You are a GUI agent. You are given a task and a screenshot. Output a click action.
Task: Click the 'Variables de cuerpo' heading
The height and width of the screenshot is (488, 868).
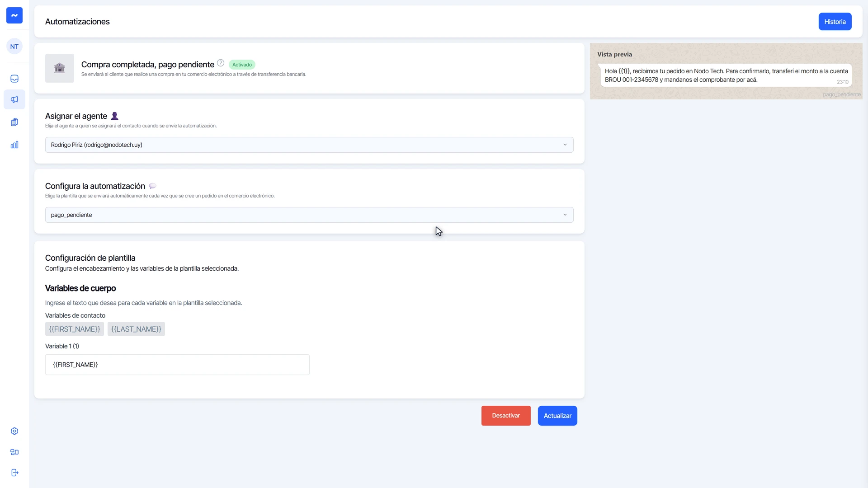coord(80,288)
